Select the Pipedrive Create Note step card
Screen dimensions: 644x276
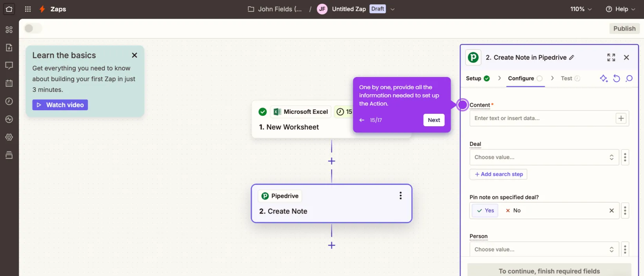331,203
